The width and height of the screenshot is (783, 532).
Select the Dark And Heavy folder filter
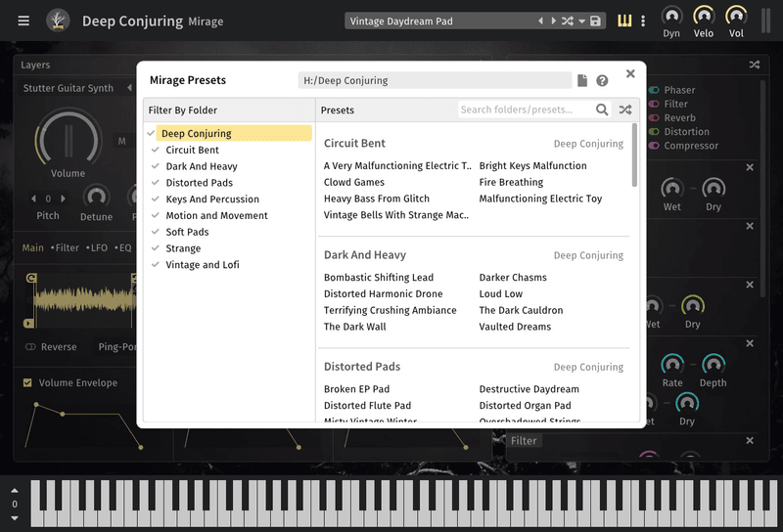[201, 166]
